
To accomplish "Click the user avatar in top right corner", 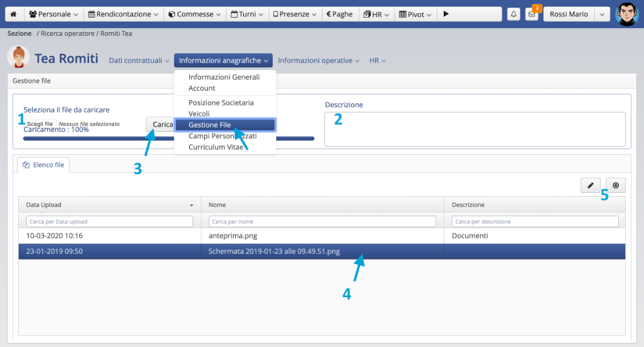I will (626, 15).
